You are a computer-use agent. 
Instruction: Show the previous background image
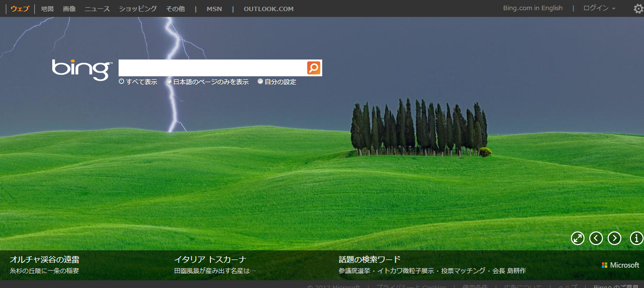[x=596, y=238]
